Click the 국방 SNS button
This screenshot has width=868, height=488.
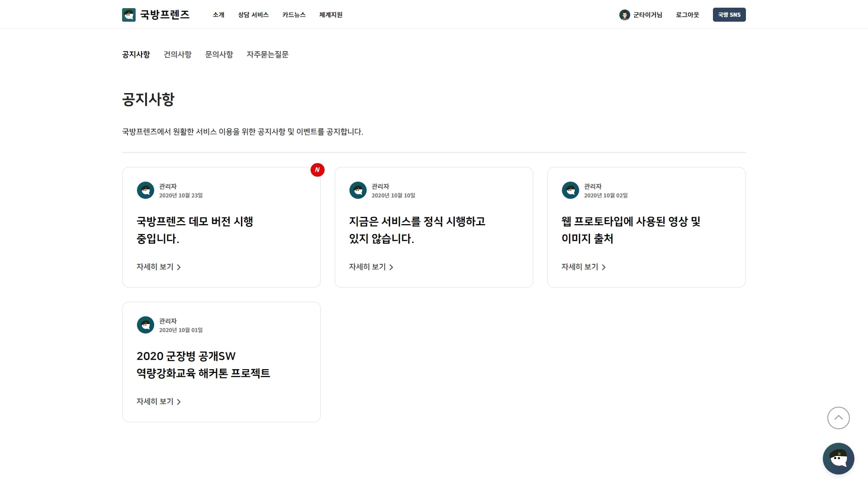click(729, 15)
